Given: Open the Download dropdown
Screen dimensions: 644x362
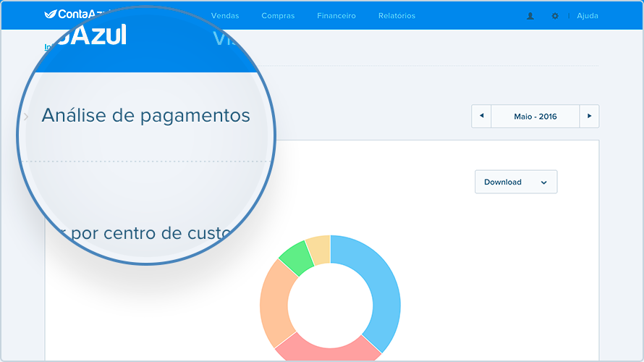Looking at the screenshot, I should (x=516, y=182).
